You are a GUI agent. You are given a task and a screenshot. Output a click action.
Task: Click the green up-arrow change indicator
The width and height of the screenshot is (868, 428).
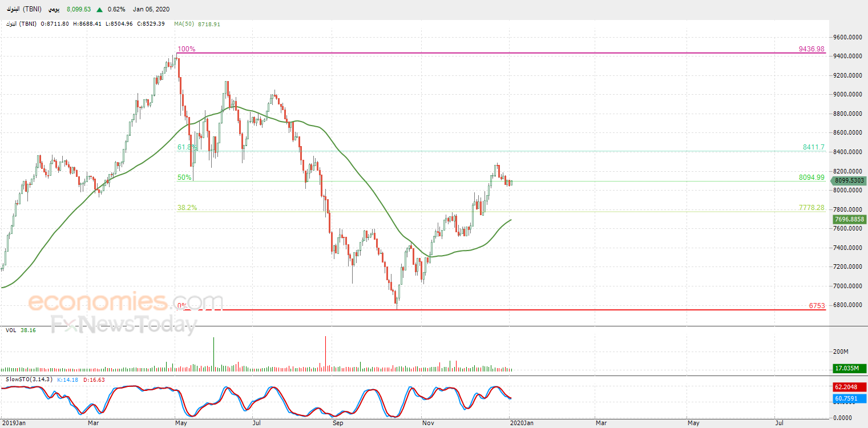100,10
